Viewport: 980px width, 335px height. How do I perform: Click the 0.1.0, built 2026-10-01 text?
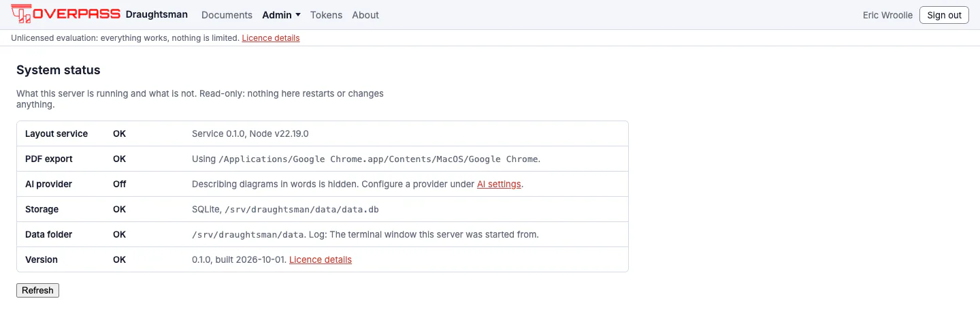(239, 259)
